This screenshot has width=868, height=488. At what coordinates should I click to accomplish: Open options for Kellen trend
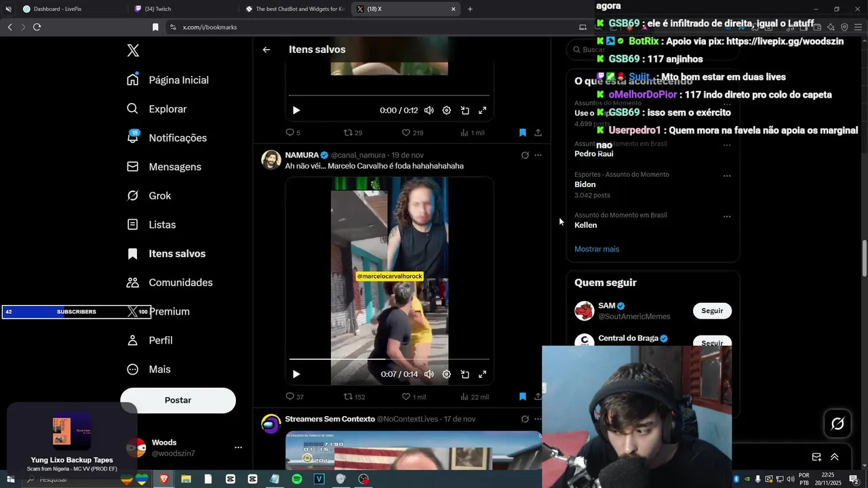coord(727,216)
